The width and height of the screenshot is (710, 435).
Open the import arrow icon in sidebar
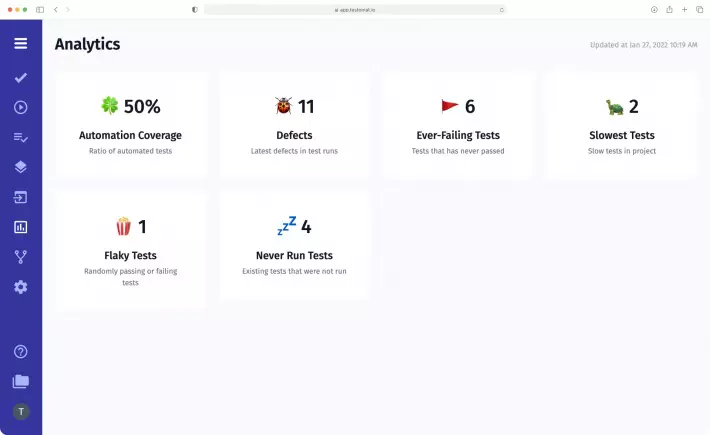pos(20,197)
